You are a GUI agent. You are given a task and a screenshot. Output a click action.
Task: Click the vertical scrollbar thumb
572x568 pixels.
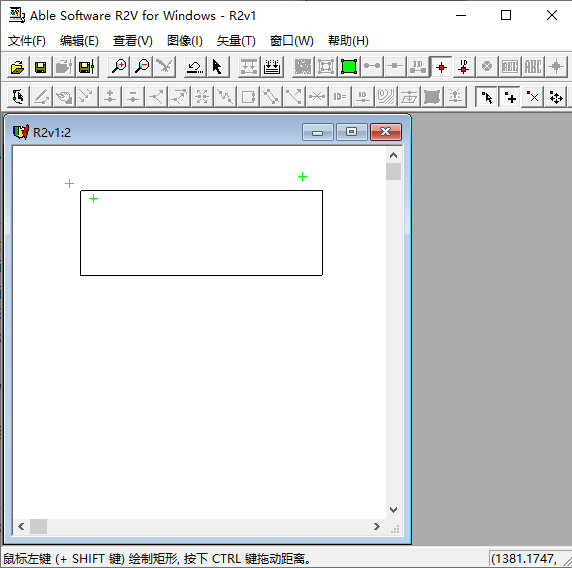click(393, 171)
